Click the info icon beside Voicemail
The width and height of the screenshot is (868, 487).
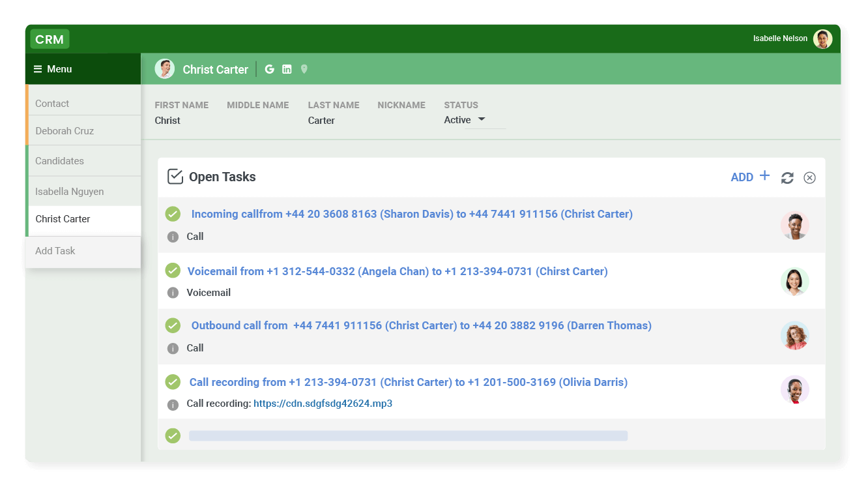coord(173,292)
